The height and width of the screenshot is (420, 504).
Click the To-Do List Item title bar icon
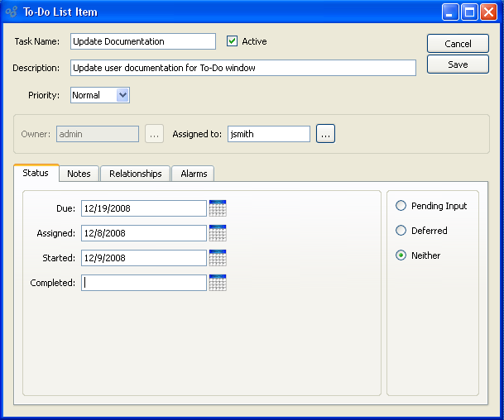pos(11,12)
